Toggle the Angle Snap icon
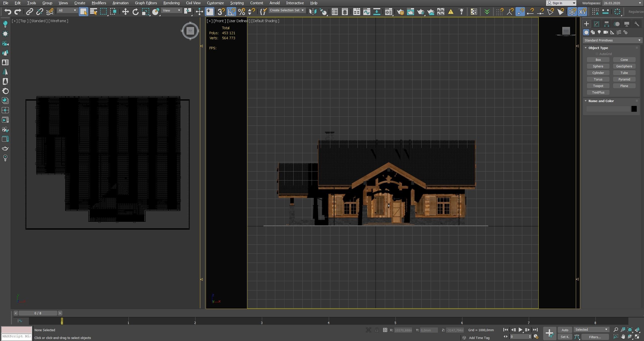Screen dimensions: 644x341 231,12
